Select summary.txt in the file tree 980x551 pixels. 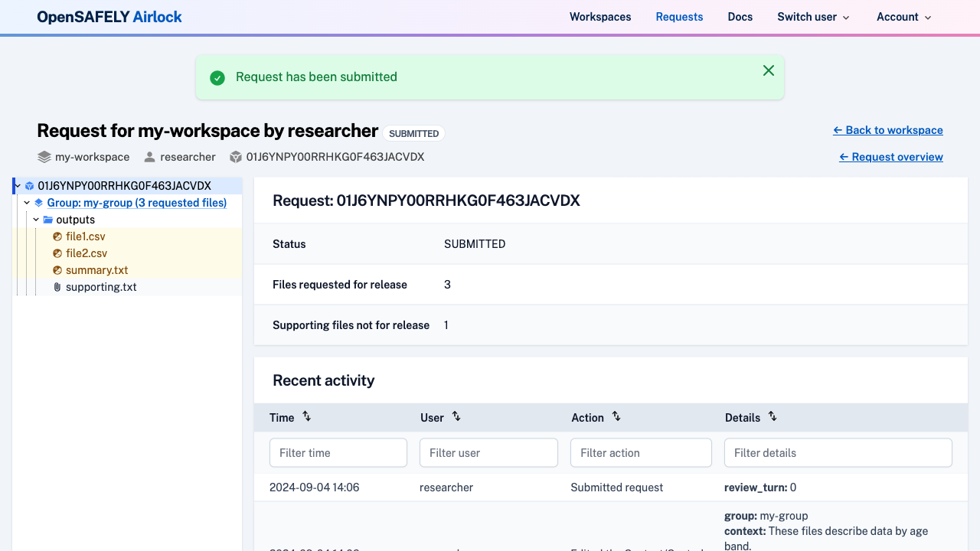[x=96, y=270]
